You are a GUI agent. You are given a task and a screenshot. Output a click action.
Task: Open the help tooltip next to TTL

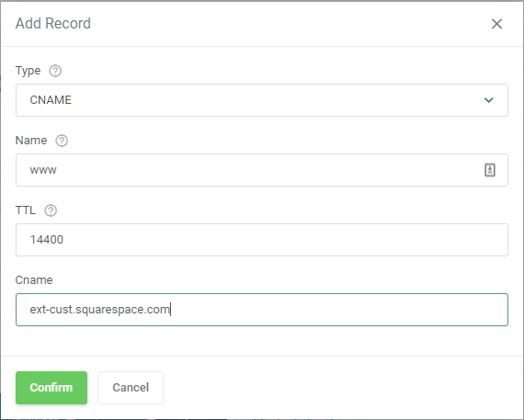pyautogui.click(x=51, y=210)
